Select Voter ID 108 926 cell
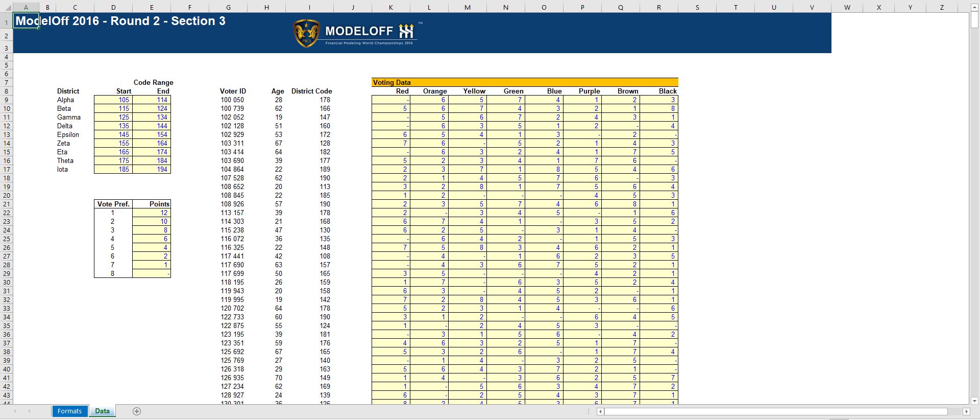 [232, 204]
